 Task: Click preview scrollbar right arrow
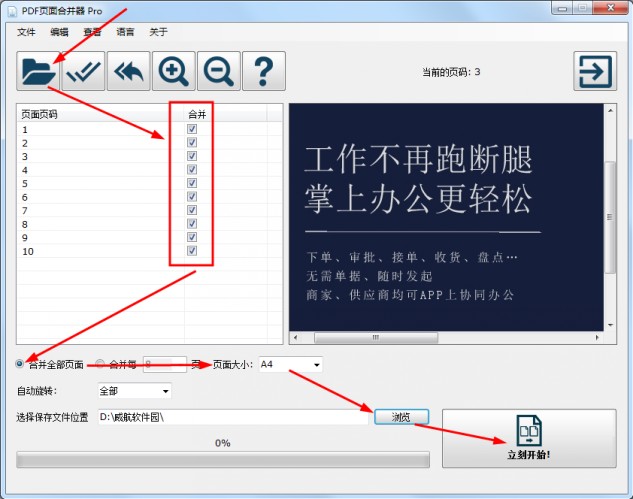pyautogui.click(x=597, y=338)
